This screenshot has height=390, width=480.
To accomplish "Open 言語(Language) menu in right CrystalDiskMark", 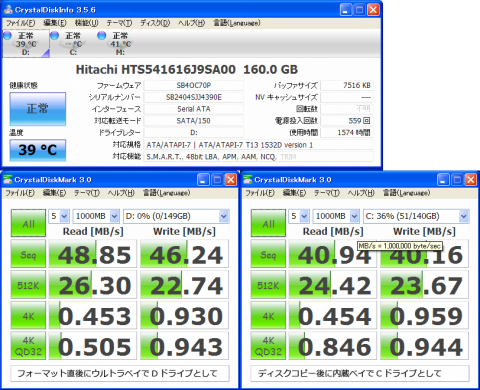I will [406, 193].
